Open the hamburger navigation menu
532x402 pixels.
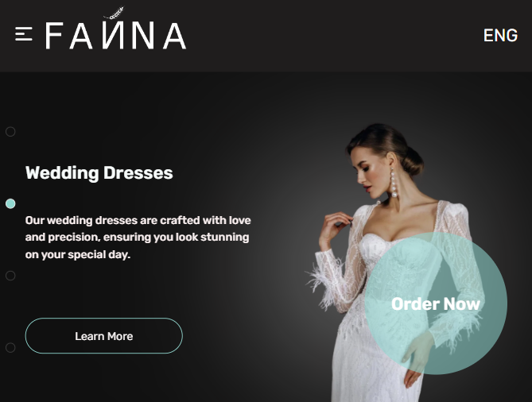click(24, 34)
